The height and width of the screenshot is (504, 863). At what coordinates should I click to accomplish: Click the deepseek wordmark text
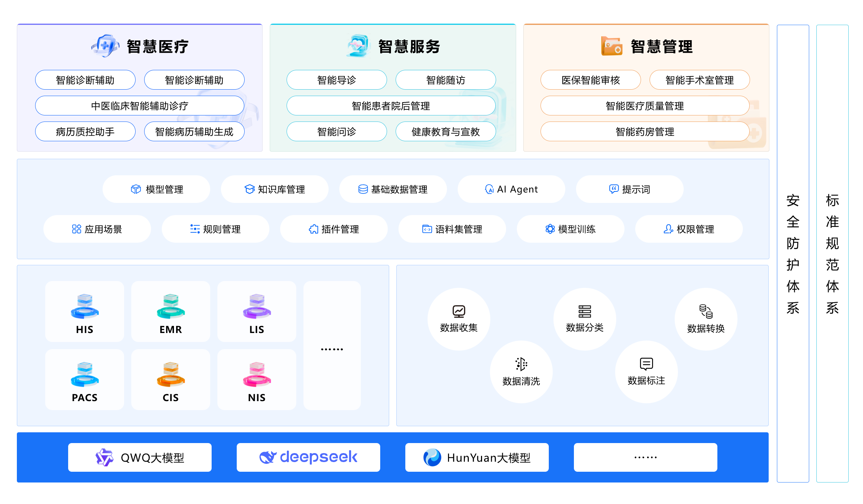tap(319, 457)
